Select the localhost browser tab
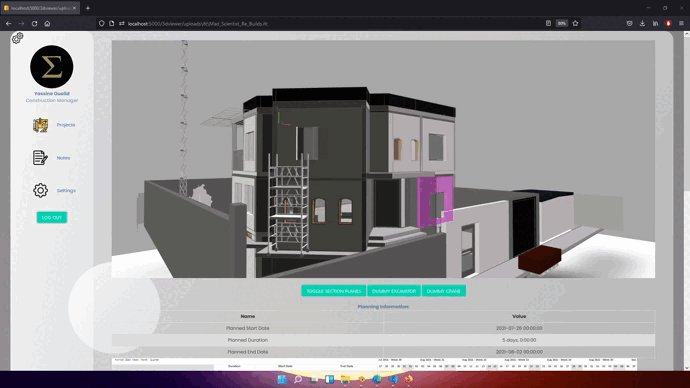 40,8
